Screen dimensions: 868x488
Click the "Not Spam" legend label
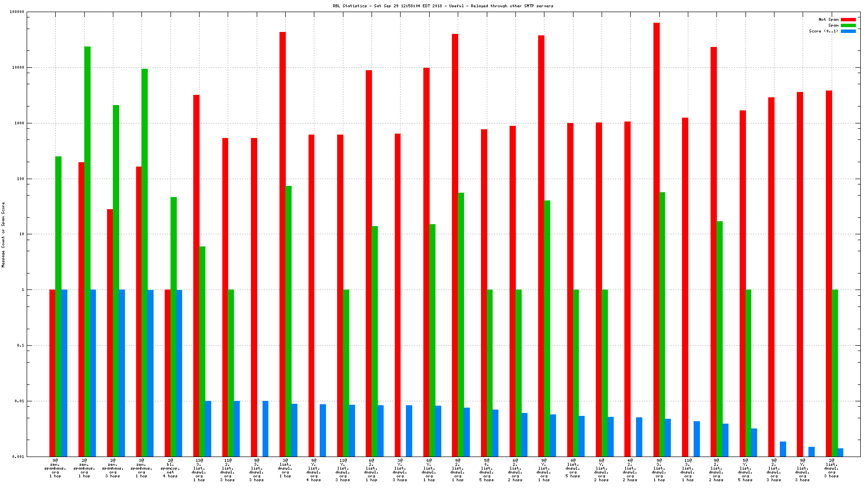click(x=828, y=19)
